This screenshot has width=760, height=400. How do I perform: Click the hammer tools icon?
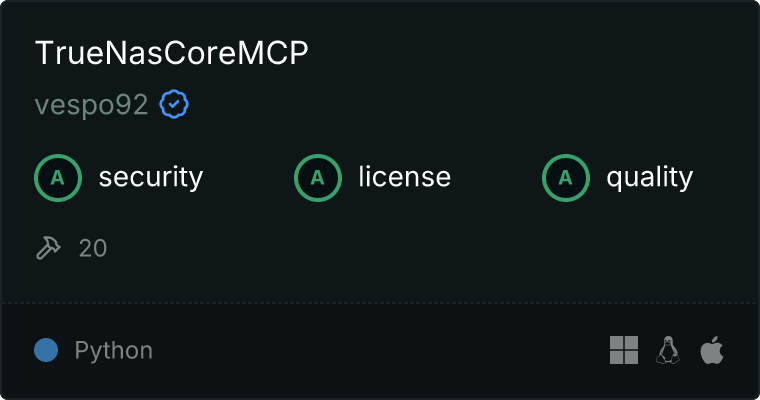tap(48, 248)
